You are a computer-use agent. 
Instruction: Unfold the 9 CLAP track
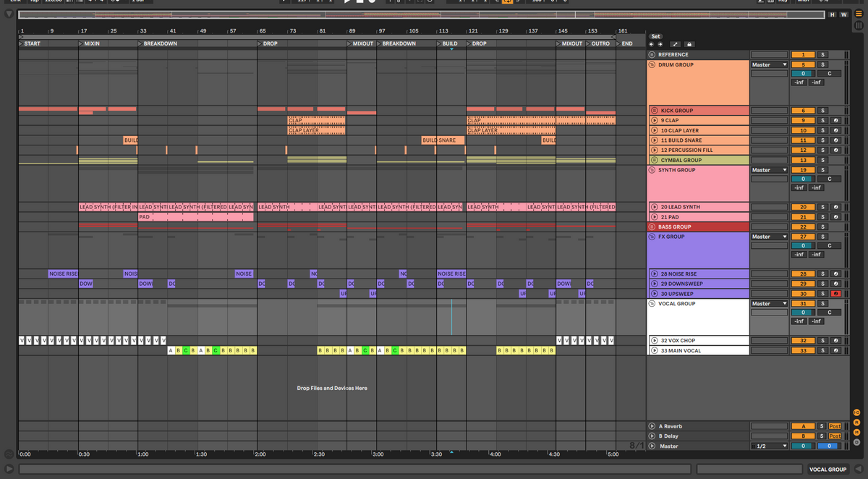click(x=655, y=121)
